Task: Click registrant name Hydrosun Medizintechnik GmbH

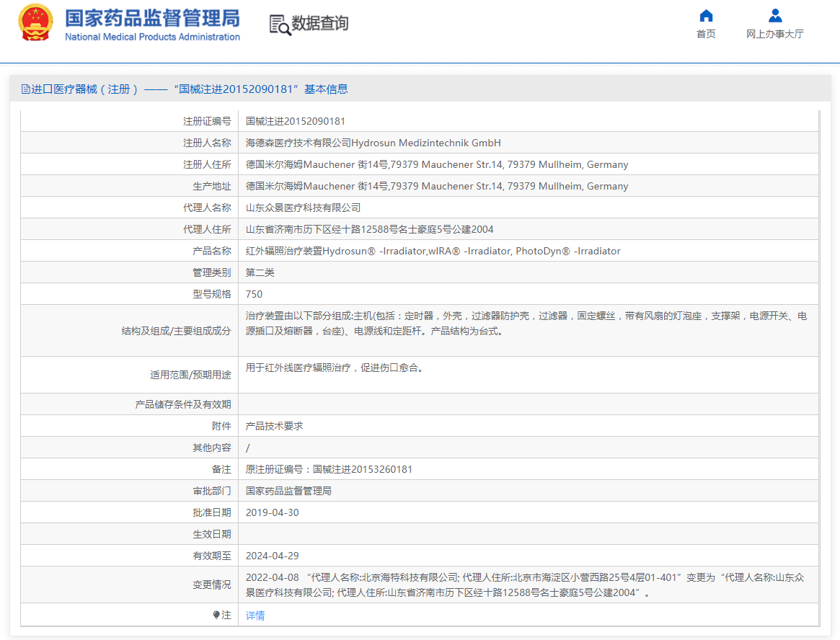Action: tap(373, 143)
